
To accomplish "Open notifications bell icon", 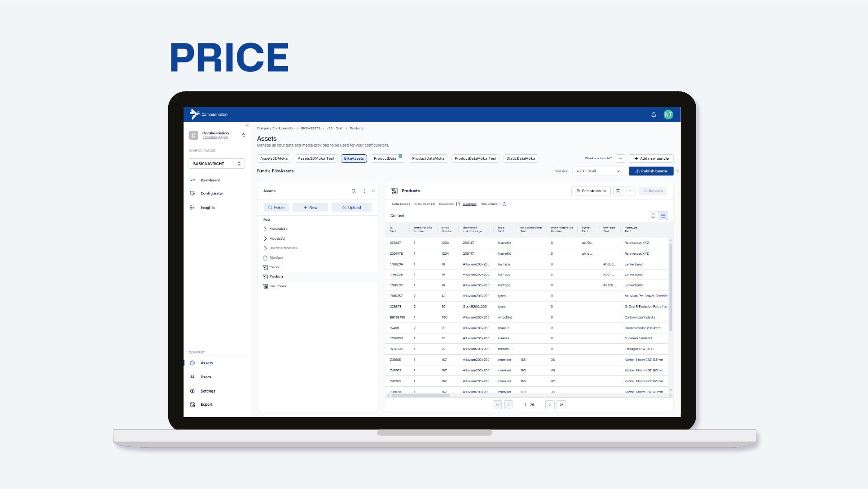I will point(653,115).
